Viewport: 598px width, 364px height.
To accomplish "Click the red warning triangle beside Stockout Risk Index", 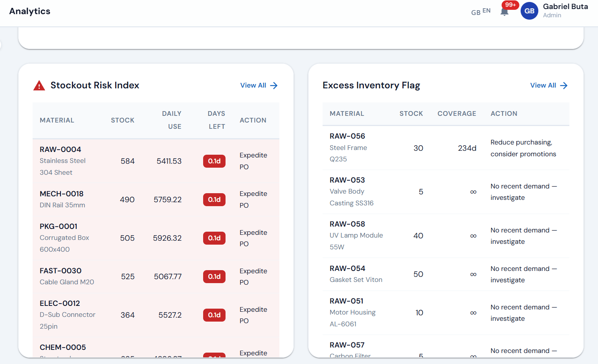I will click(x=39, y=85).
